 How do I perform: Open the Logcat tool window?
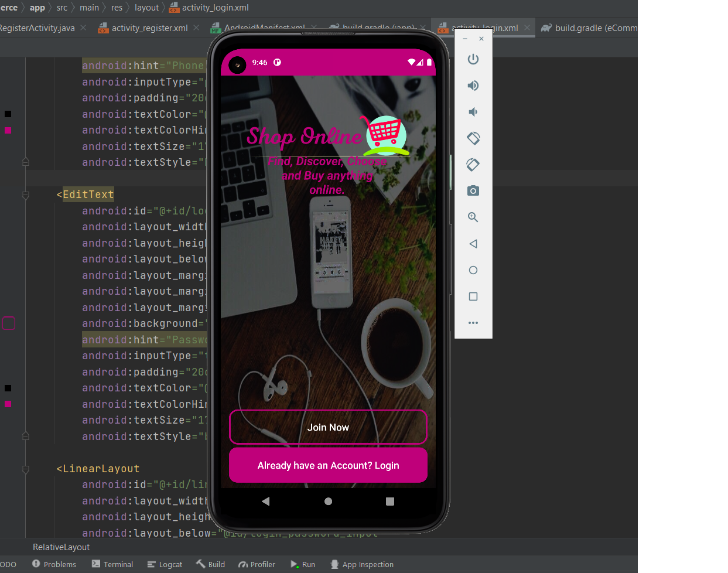pos(165,564)
